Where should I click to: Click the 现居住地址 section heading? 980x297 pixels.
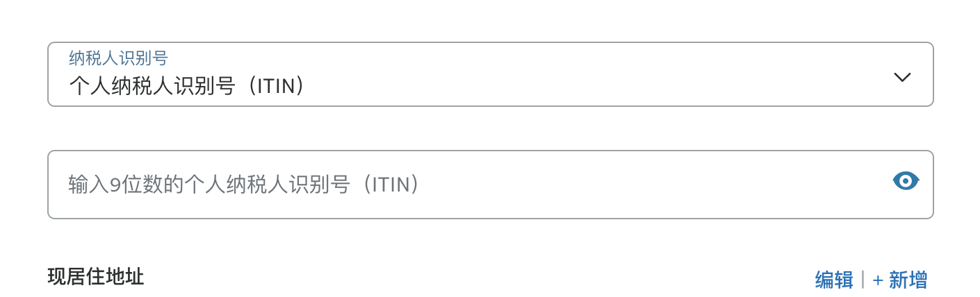96,278
